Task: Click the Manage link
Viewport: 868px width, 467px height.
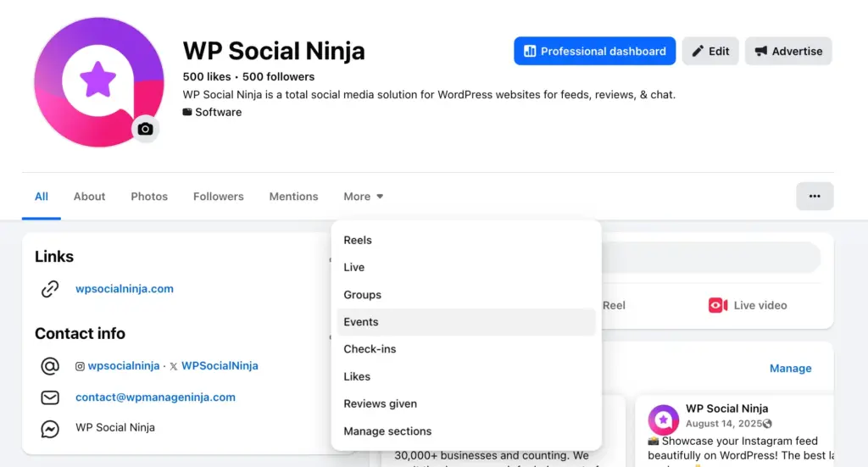Action: [791, 369]
